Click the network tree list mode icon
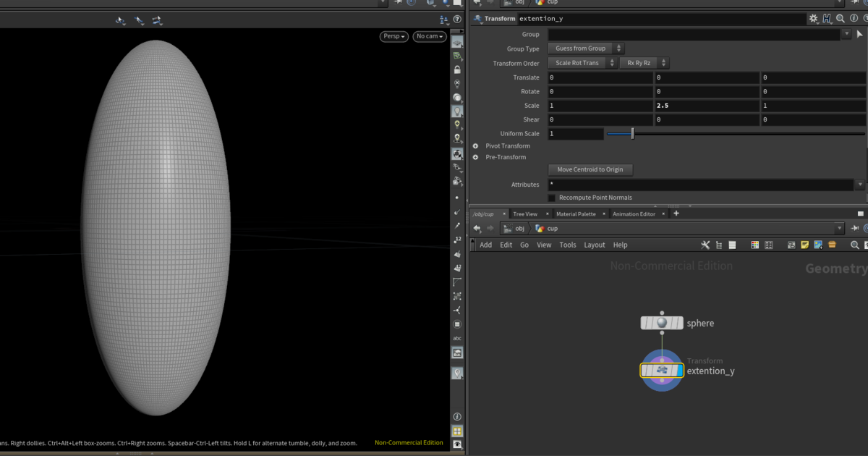The image size is (868, 456). pyautogui.click(x=719, y=245)
